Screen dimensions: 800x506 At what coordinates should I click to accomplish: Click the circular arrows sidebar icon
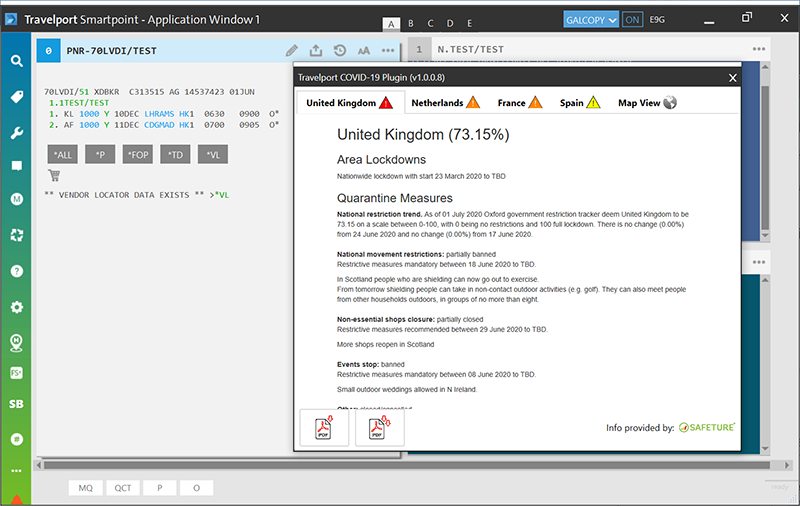pos(16,235)
